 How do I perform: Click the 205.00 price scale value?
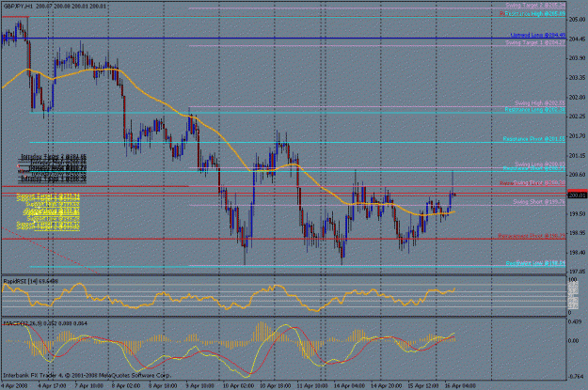tap(577, 20)
